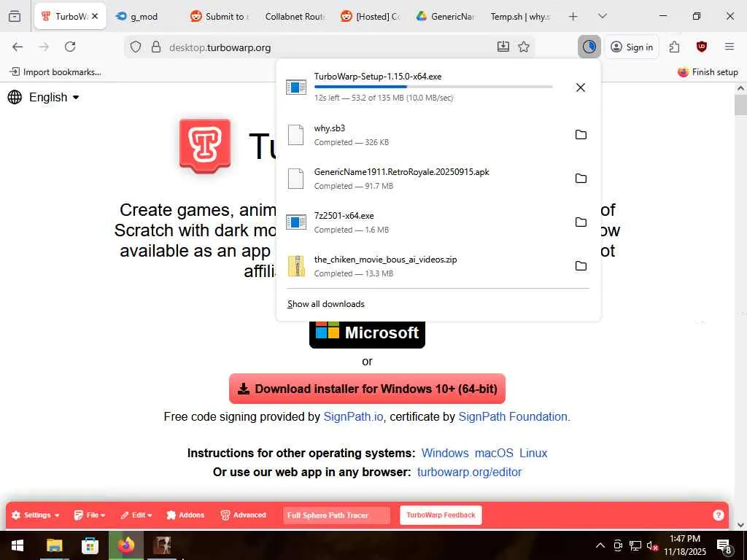
Task: Open turbowarp.org/editor link
Action: click(469, 472)
